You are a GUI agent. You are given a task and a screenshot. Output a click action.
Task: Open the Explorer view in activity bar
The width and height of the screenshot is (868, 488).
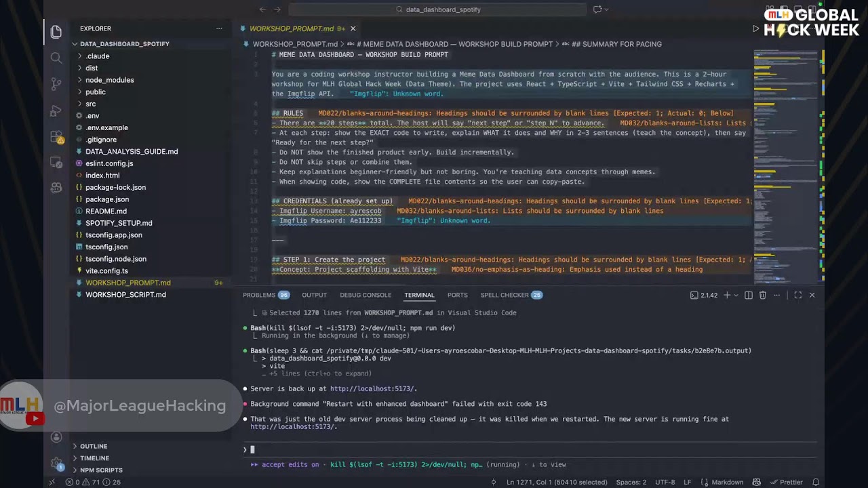(56, 32)
